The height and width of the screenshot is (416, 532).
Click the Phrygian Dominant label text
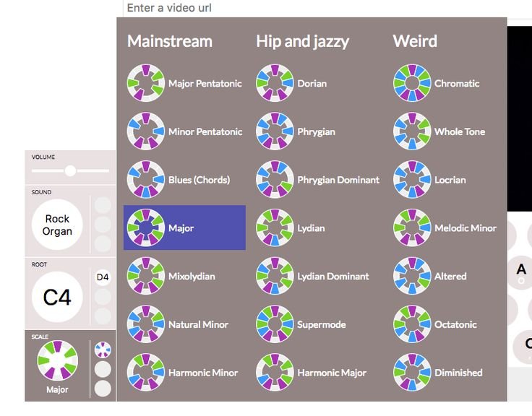coord(338,180)
